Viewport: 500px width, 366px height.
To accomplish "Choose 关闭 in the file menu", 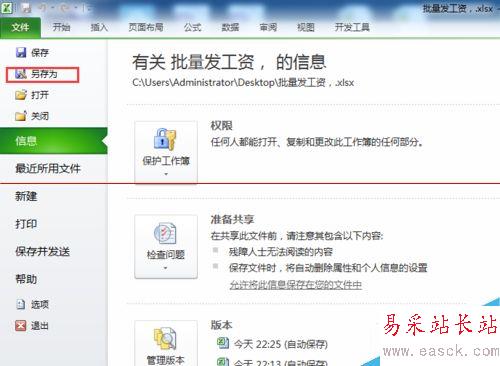I will [40, 116].
